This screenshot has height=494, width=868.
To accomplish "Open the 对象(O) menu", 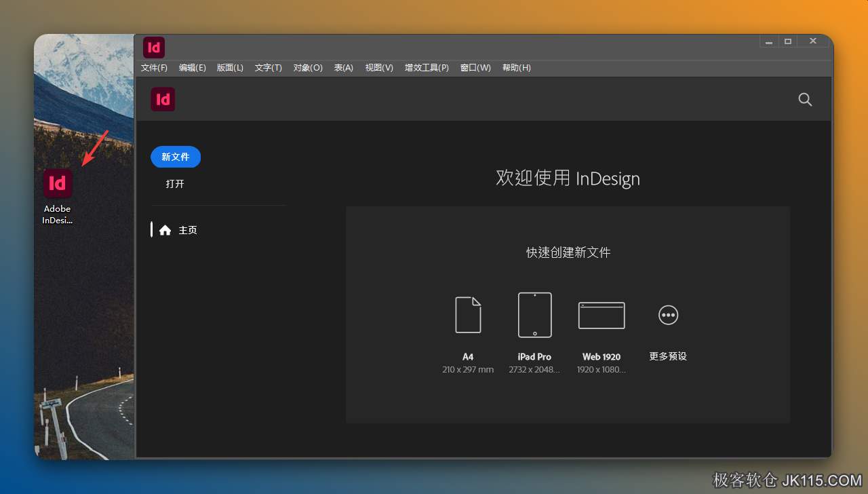I will point(308,68).
